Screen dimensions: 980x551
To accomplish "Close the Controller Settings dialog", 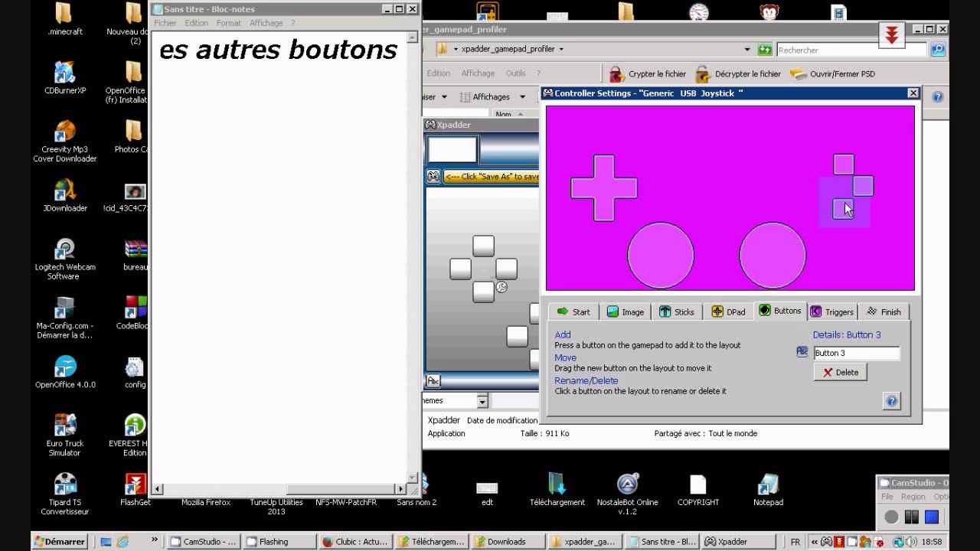I will click(913, 93).
